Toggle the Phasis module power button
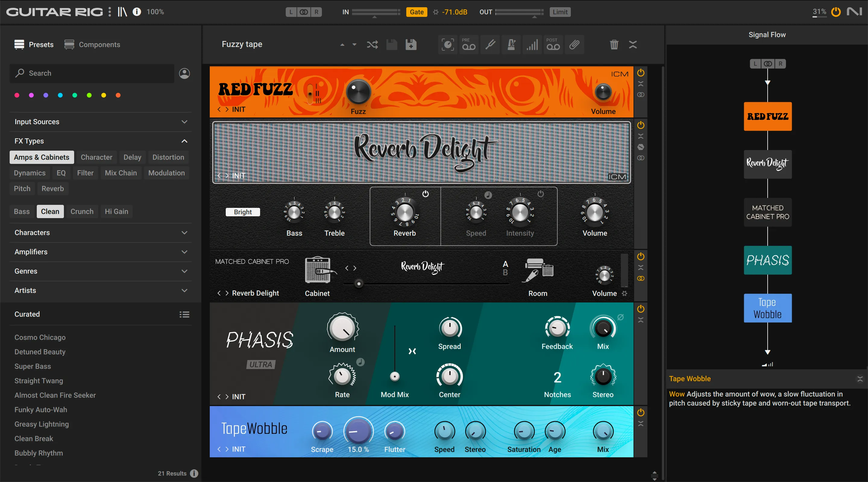 point(640,309)
